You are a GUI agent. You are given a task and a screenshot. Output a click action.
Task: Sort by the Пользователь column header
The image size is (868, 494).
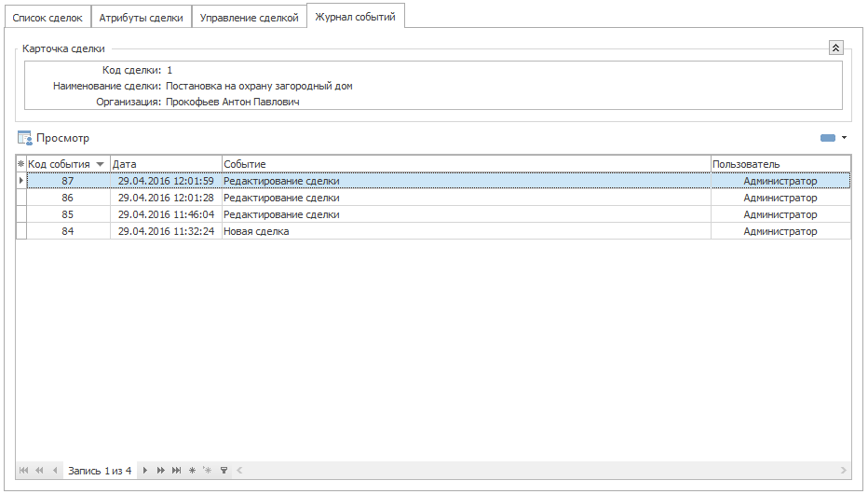click(x=780, y=164)
